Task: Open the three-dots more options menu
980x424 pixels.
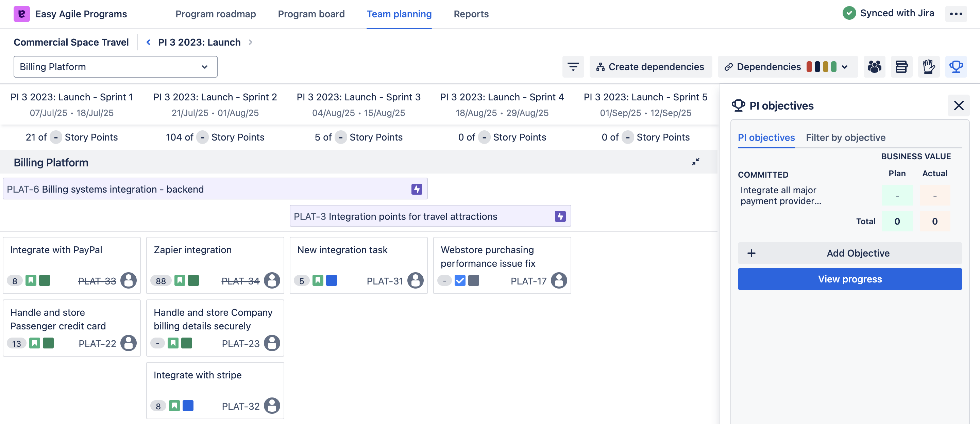Action: tap(956, 14)
